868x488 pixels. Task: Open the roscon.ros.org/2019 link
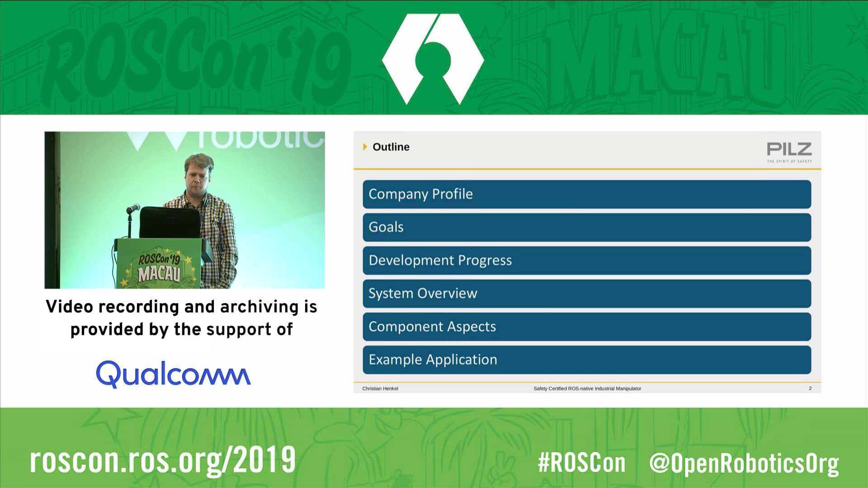coord(163,461)
